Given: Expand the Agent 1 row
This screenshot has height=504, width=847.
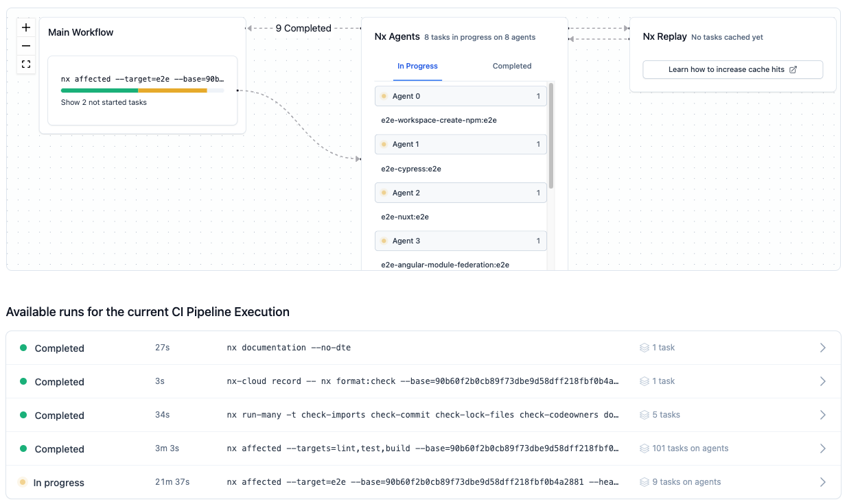Looking at the screenshot, I should [461, 144].
